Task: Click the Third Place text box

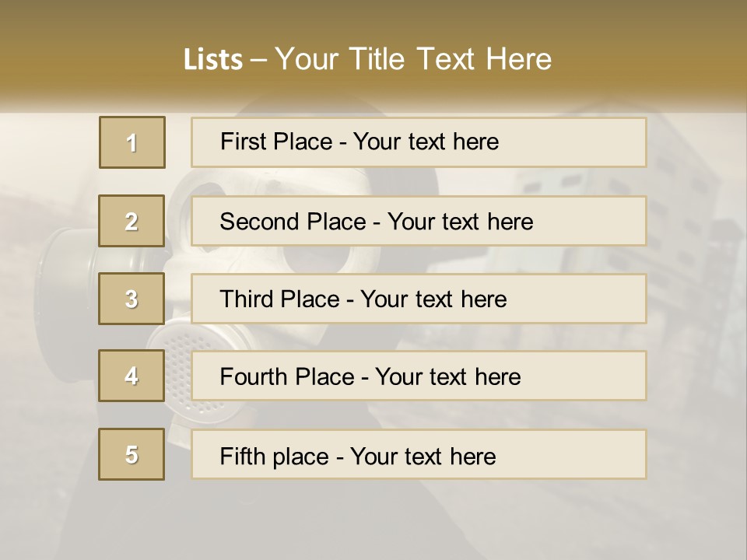Action: pos(419,299)
